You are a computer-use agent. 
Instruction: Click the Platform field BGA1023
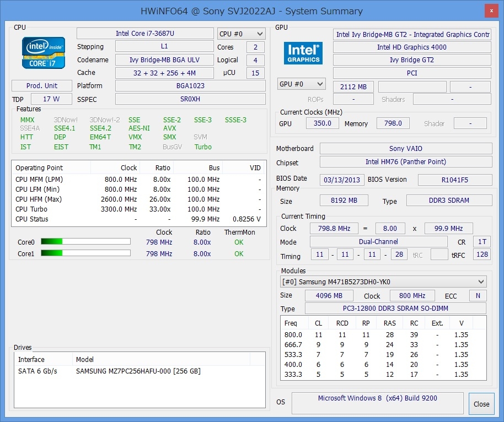pos(190,86)
